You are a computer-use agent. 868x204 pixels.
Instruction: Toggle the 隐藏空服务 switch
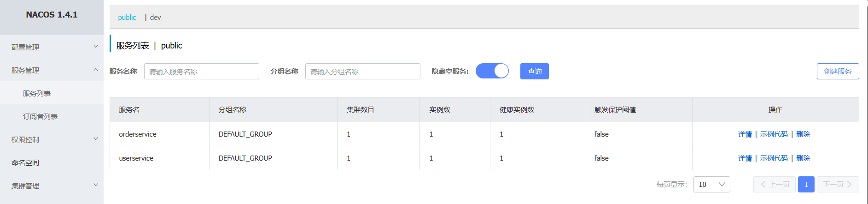click(492, 71)
